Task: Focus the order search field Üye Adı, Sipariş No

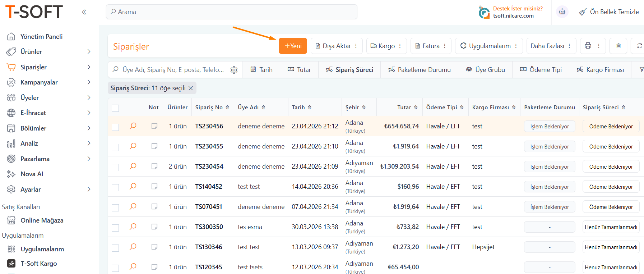Action: 173,70
